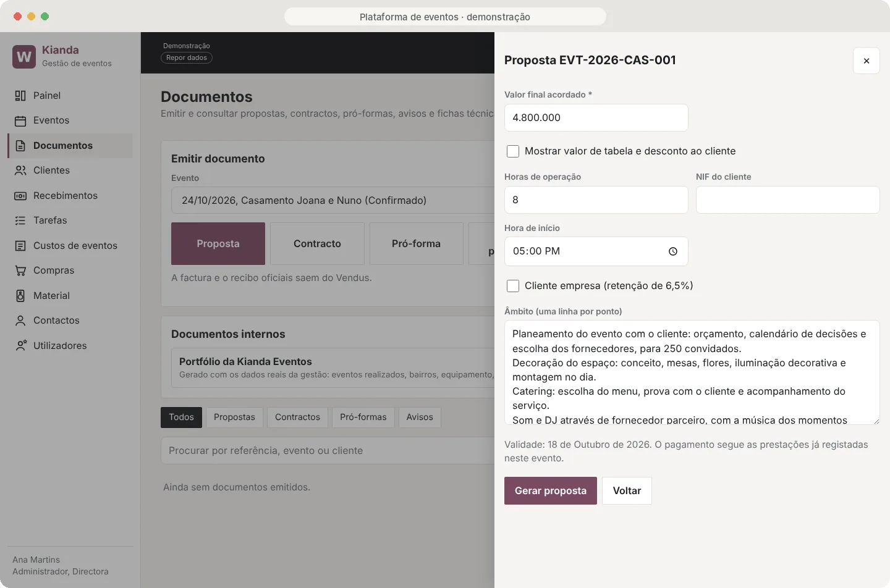The width and height of the screenshot is (890, 588).
Task: Click the Tarefas list icon
Action: tap(20, 220)
